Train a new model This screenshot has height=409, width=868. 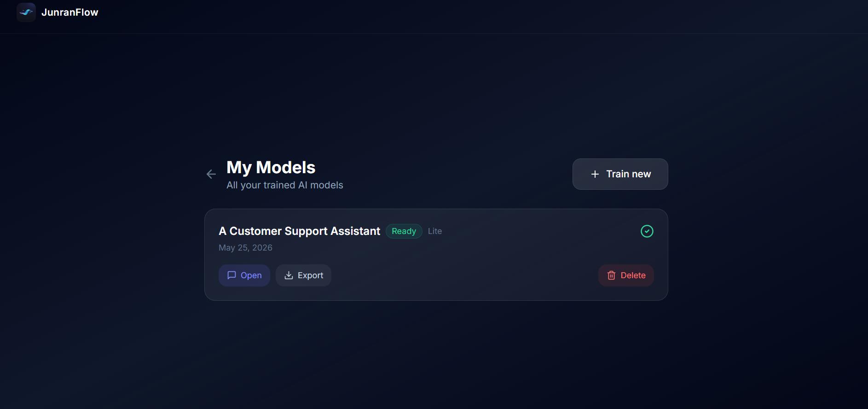point(620,174)
